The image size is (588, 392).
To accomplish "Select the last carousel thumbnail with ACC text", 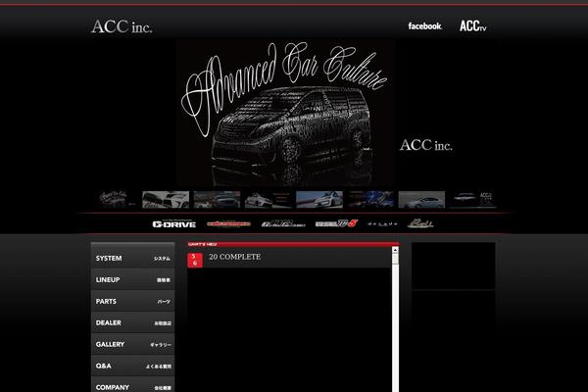I will [473, 200].
